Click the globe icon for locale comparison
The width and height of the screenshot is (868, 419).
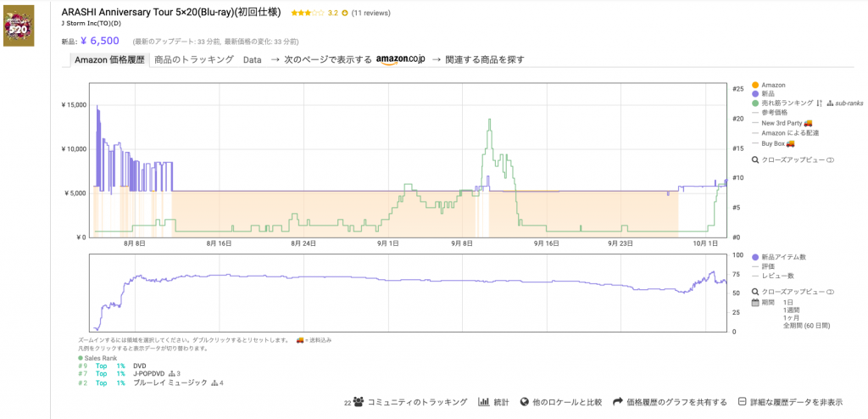click(525, 402)
